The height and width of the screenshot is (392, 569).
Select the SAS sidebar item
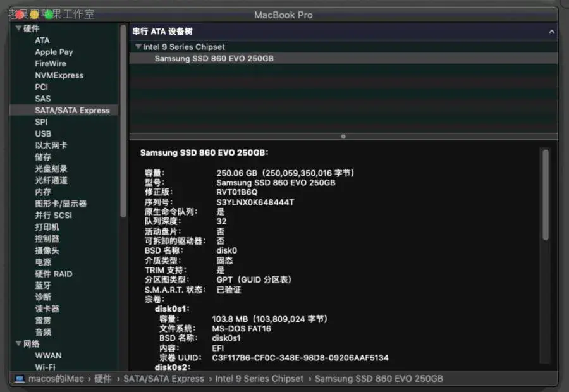pos(43,99)
